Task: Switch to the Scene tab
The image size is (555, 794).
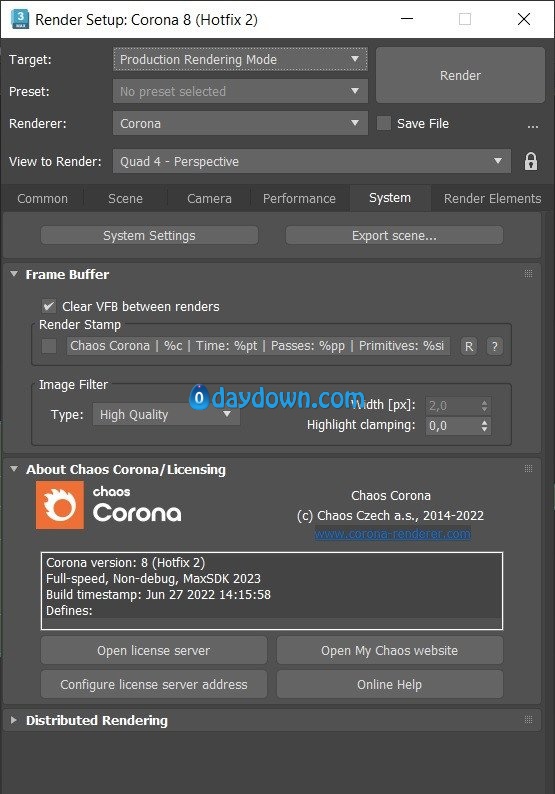Action: click(125, 198)
